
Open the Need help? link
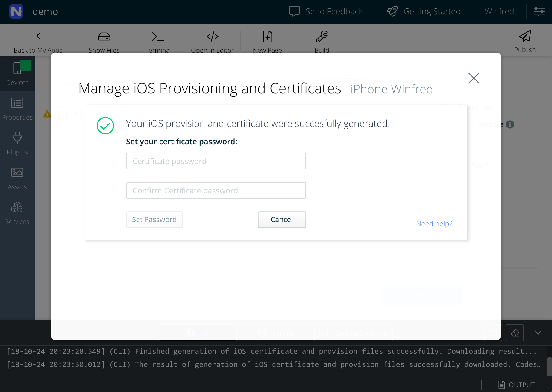[434, 224]
